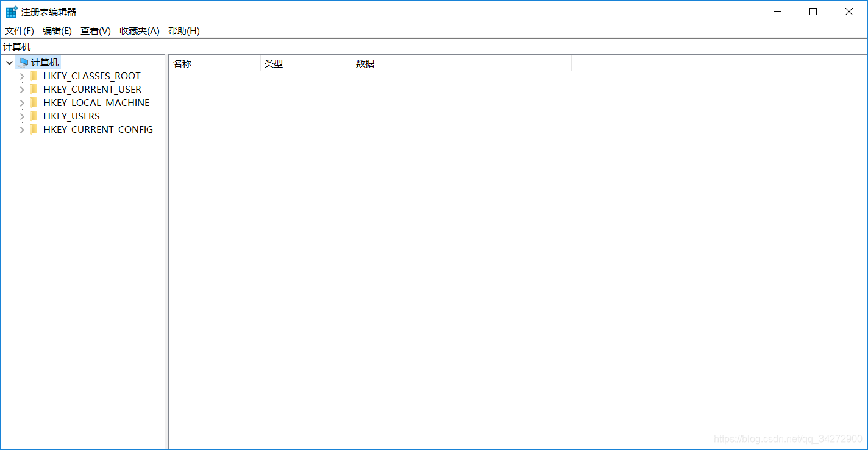
Task: Open the 编辑(E) menu
Action: tap(57, 31)
